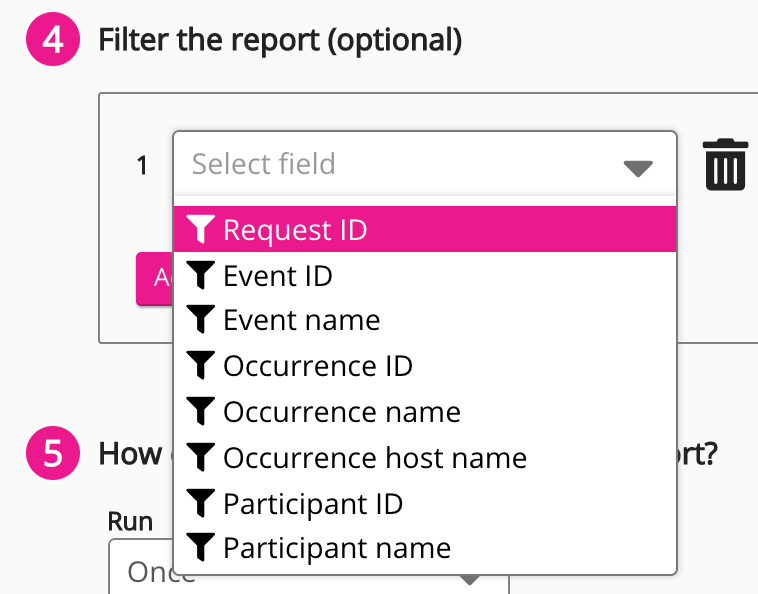Click the funnel icon beside Participant name
Screen dimensions: 758x594
[202, 548]
